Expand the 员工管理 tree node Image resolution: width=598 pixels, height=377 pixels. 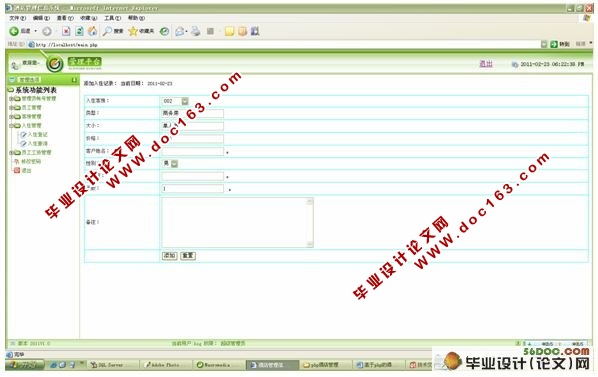[11, 108]
